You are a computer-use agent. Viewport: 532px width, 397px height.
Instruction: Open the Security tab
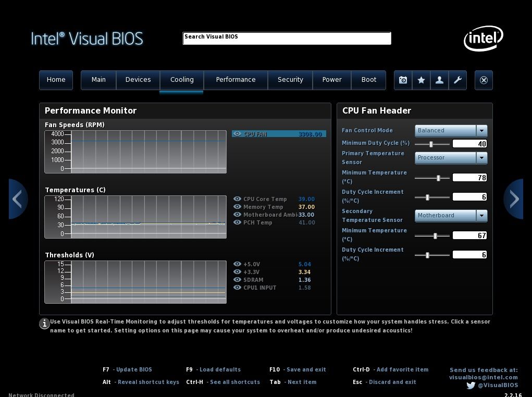tap(290, 80)
